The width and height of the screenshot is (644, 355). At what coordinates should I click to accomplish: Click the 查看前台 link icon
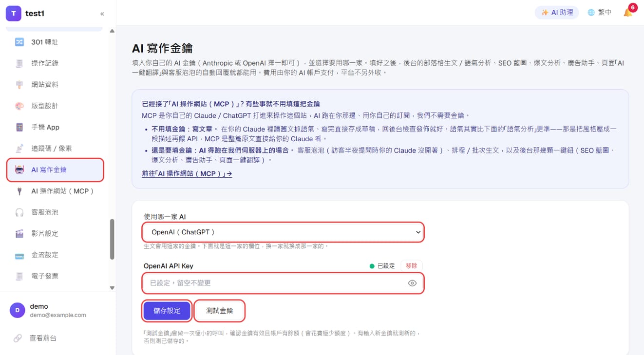18,338
